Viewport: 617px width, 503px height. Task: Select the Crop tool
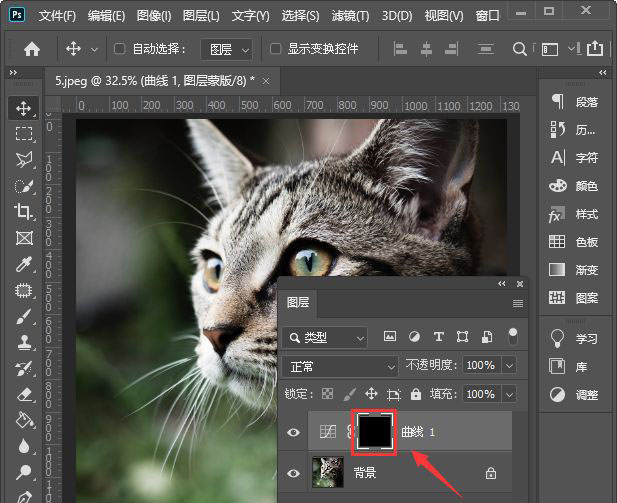click(24, 211)
